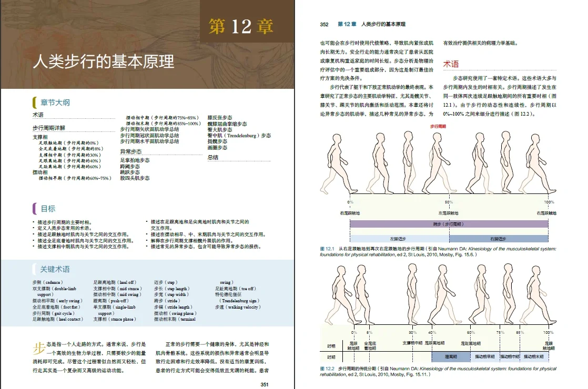Click the outline row '足趾离地期(步行周期的60%)'
588x389 pixels.
[x=70, y=167]
